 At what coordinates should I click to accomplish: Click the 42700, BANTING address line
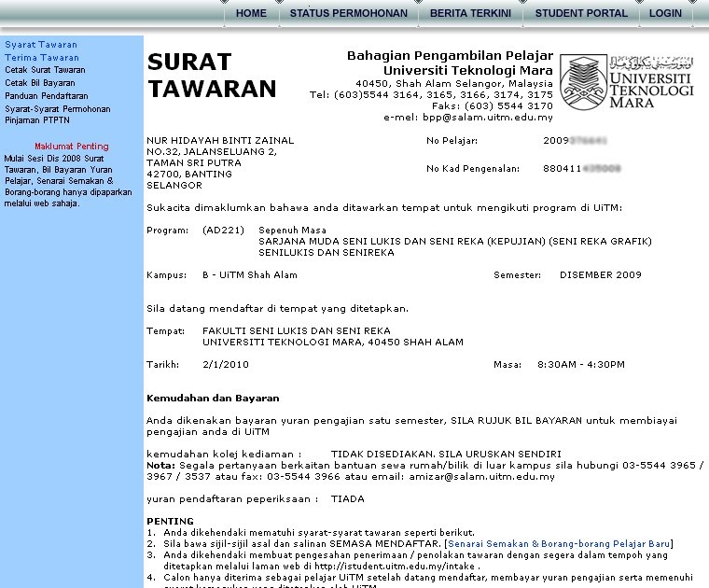click(189, 175)
